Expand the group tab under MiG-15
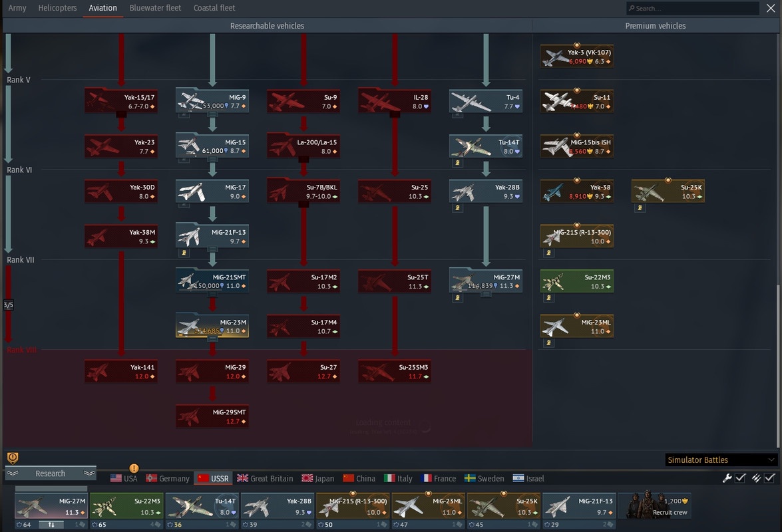782x532 pixels. pos(212,160)
